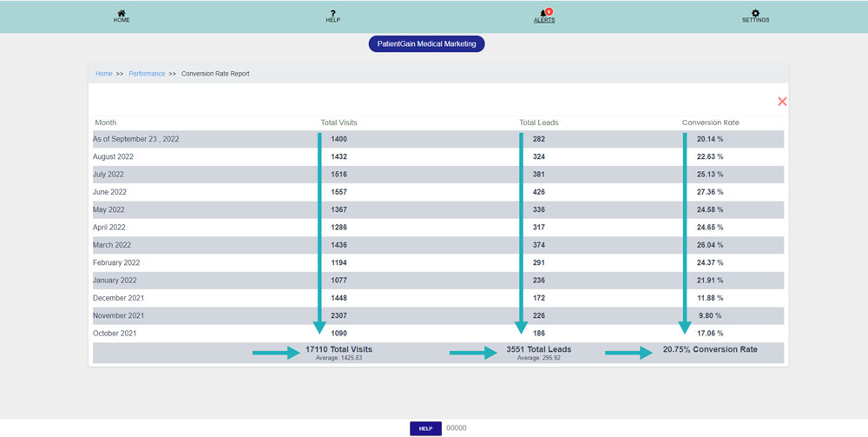Click the 172 leads value for December
The height and width of the screenshot is (437, 868).
(539, 298)
